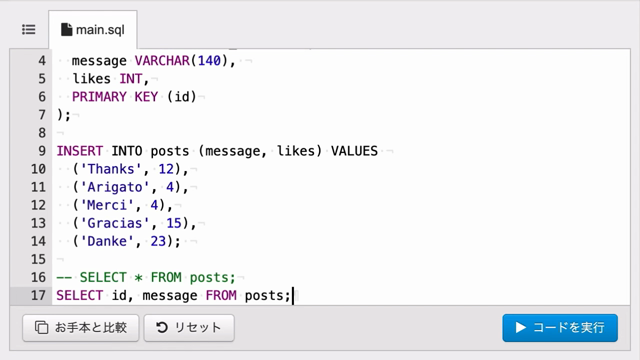
Task: Click the copy icon in compare button
Action: click(x=41, y=327)
